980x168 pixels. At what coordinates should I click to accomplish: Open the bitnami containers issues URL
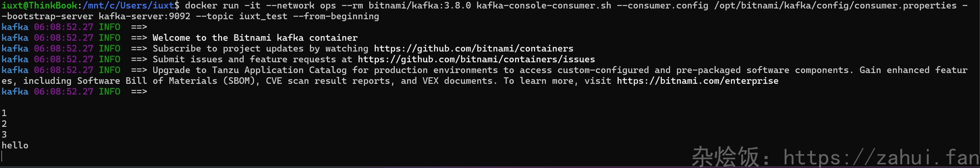pyautogui.click(x=476, y=59)
